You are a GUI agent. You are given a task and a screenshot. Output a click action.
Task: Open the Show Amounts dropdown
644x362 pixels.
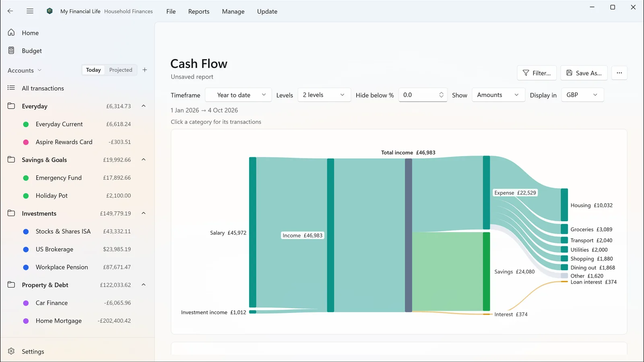[498, 95]
